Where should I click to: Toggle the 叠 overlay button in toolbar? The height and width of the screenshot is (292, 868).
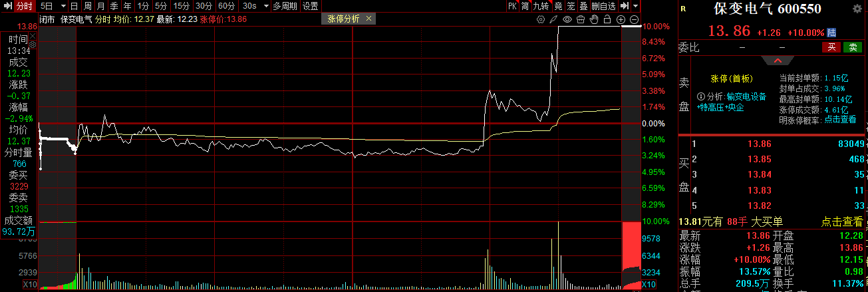583,6
